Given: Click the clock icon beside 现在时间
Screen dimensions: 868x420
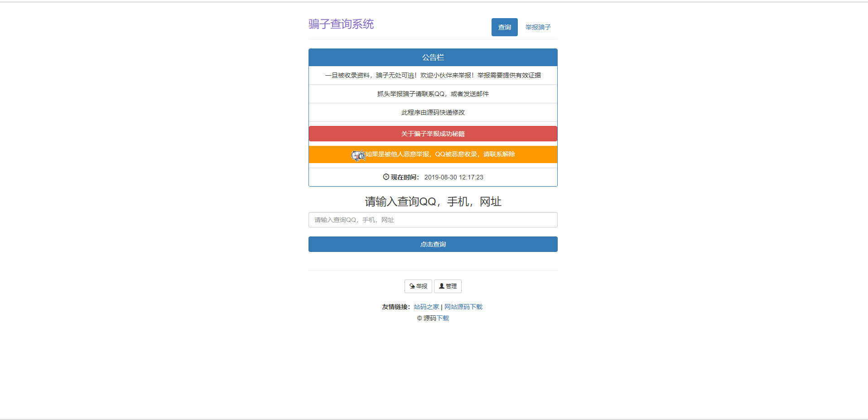Looking at the screenshot, I should click(x=386, y=177).
